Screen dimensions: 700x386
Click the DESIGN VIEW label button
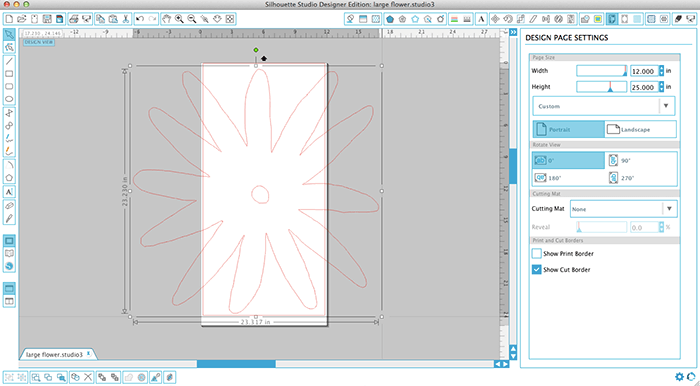pos(39,42)
